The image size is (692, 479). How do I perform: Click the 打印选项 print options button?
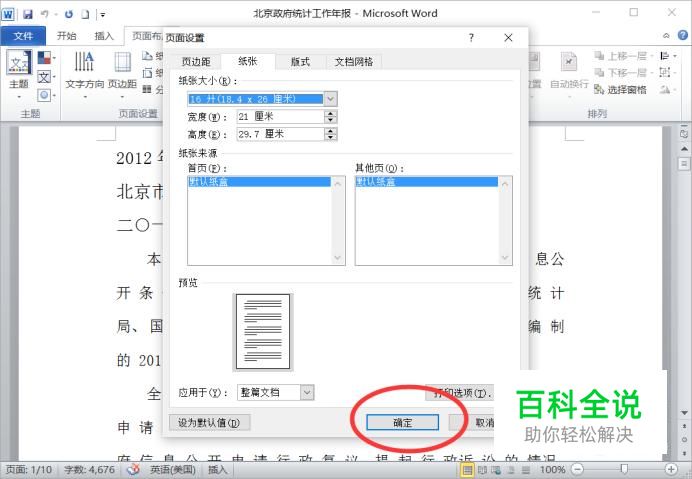click(x=459, y=392)
